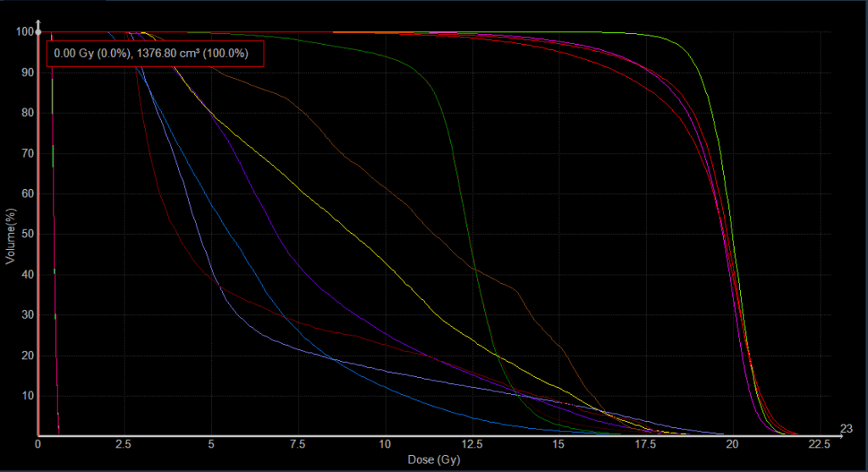Click the arrowhead at the dose axis end

point(840,436)
